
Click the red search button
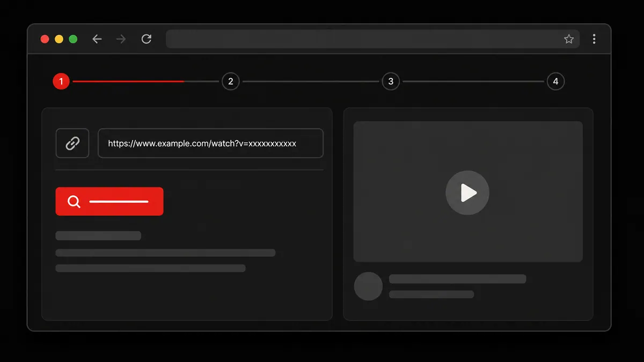click(x=109, y=202)
